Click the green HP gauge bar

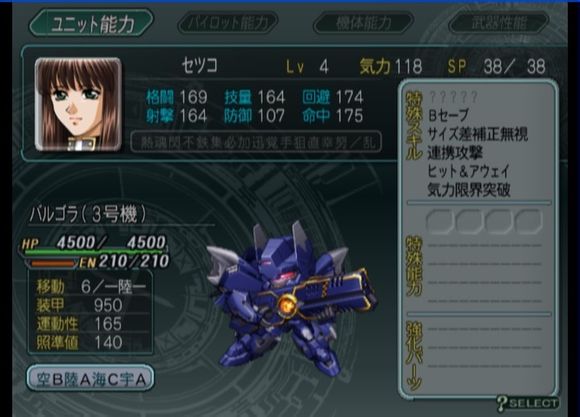point(94,253)
